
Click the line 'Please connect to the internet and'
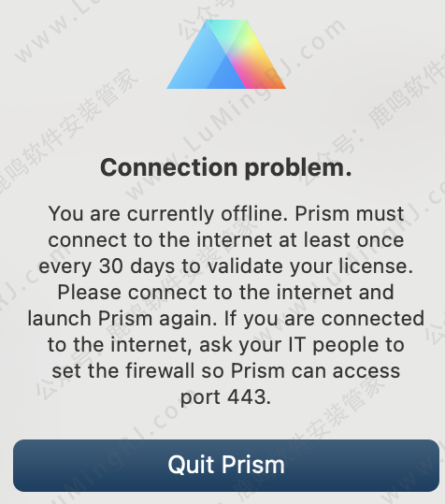(225, 292)
